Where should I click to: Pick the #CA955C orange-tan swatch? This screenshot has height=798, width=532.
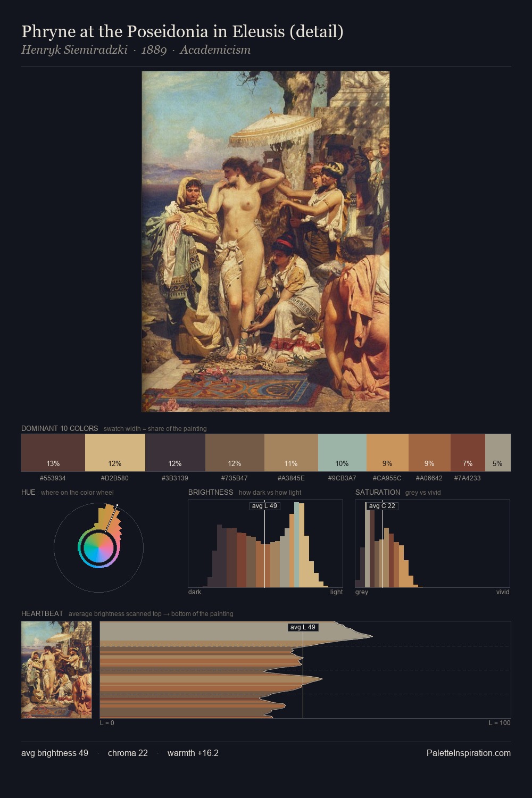[387, 453]
